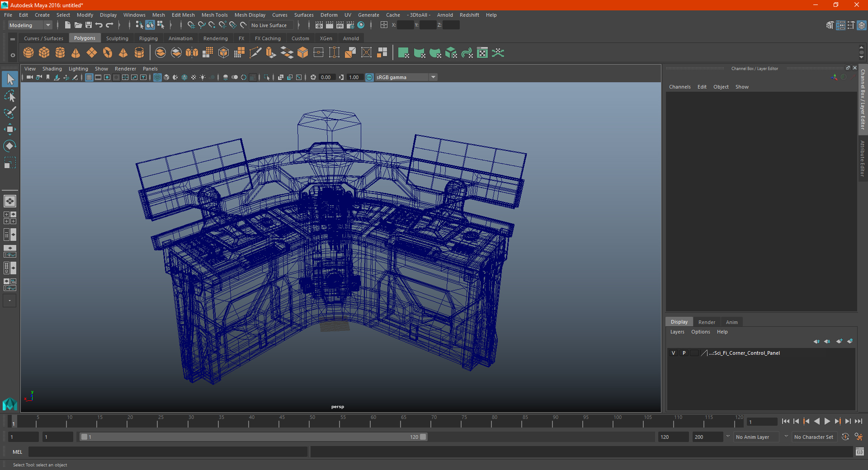Click the Snap to Grids magnet icon
868x470 pixels.
[x=191, y=25]
